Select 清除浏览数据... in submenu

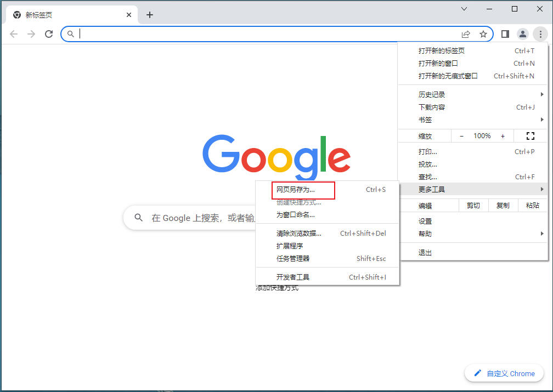[x=328, y=234]
